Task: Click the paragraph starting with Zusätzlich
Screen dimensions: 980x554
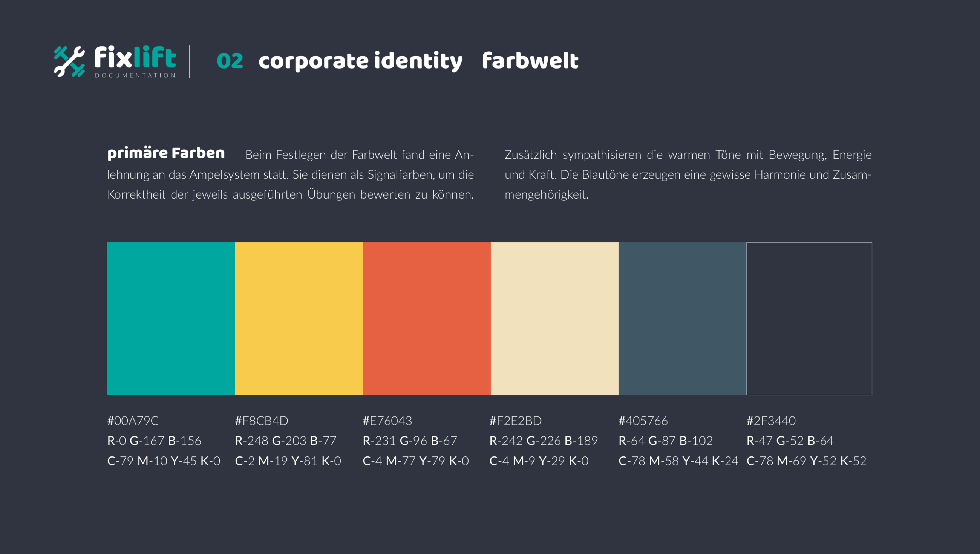Action: click(x=688, y=174)
